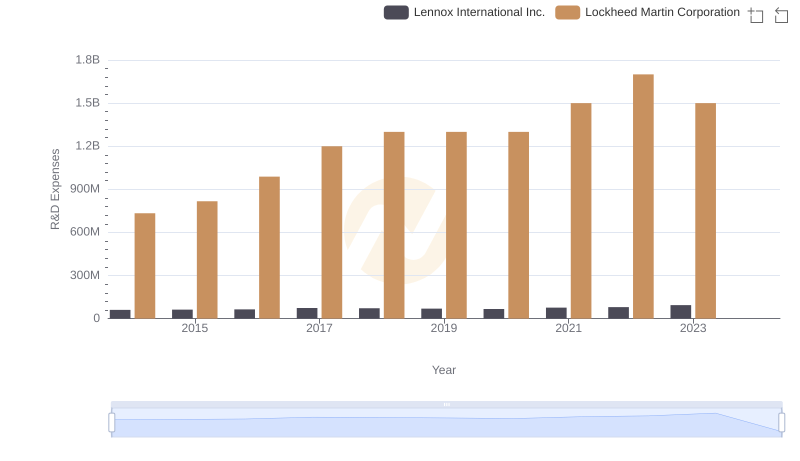This screenshot has width=800, height=461.
Task: Click the Year axis title
Action: pos(444,370)
